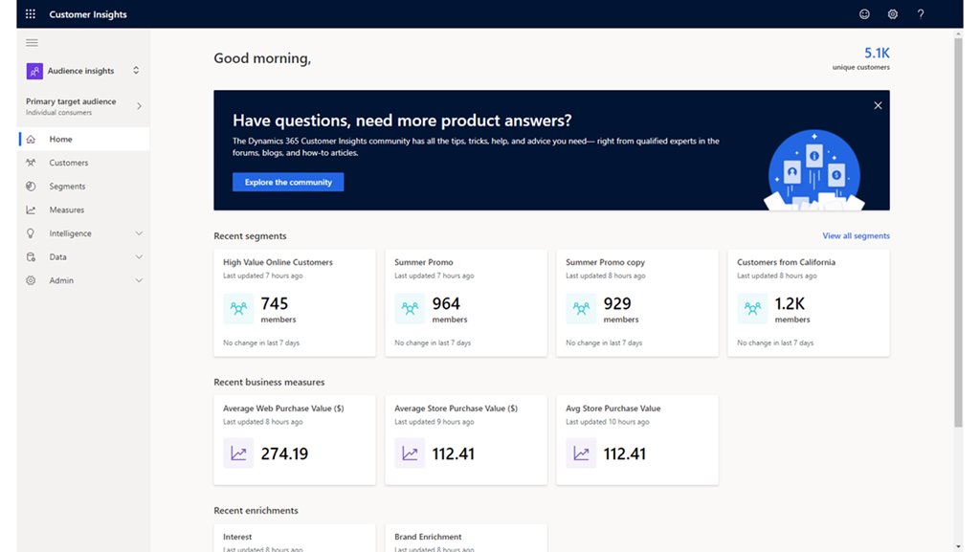Collapse the navigation with hamburger icon
The width and height of the screenshot is (980, 552).
[x=32, y=42]
